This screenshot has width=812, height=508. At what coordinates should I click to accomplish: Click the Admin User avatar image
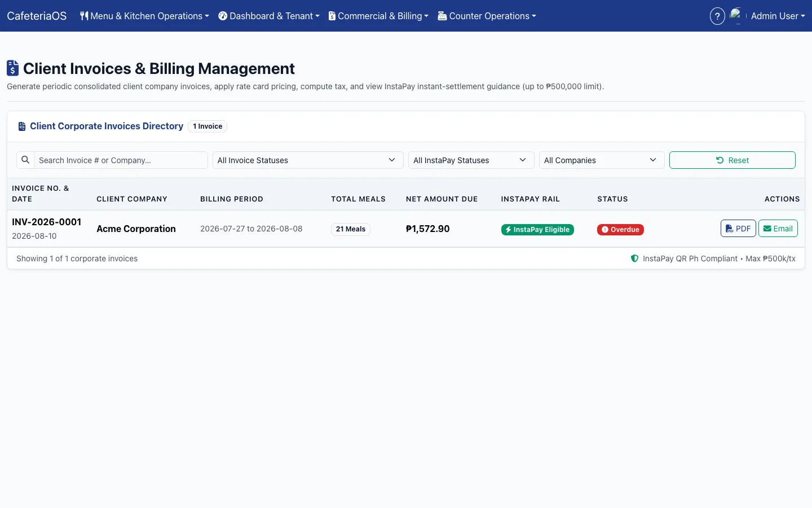pos(738,16)
